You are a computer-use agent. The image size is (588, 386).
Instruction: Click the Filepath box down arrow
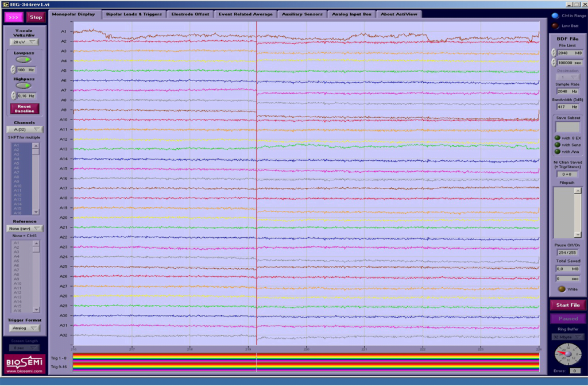coord(578,235)
